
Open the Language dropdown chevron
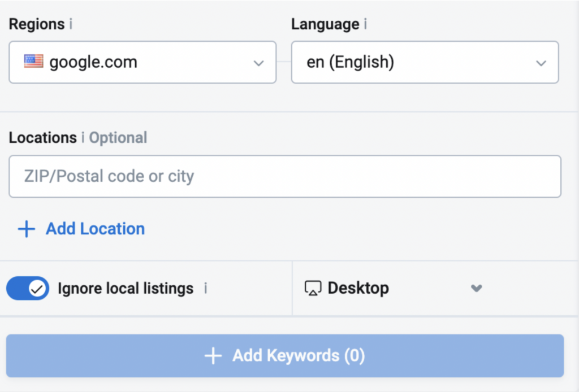(x=541, y=63)
